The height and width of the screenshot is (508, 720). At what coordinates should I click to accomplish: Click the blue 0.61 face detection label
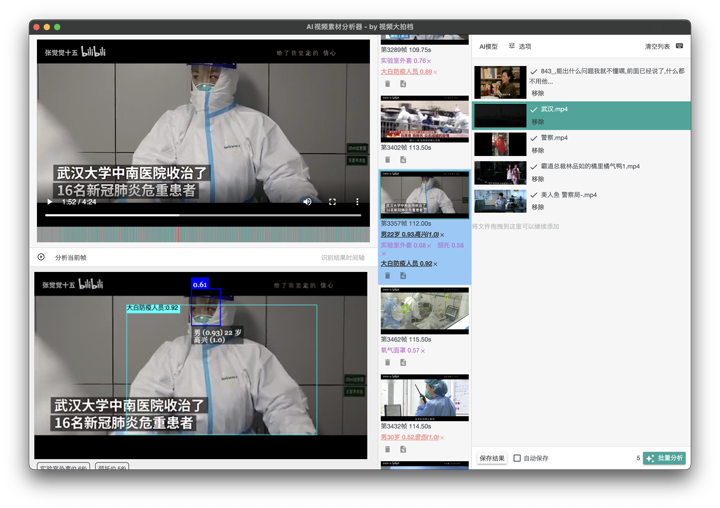pos(200,284)
